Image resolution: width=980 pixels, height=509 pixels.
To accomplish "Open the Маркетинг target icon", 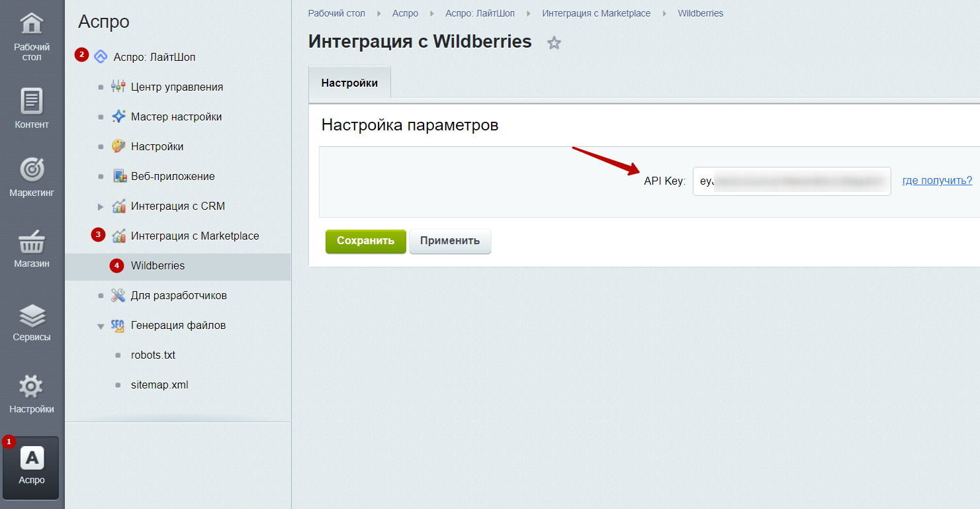I will 32,169.
